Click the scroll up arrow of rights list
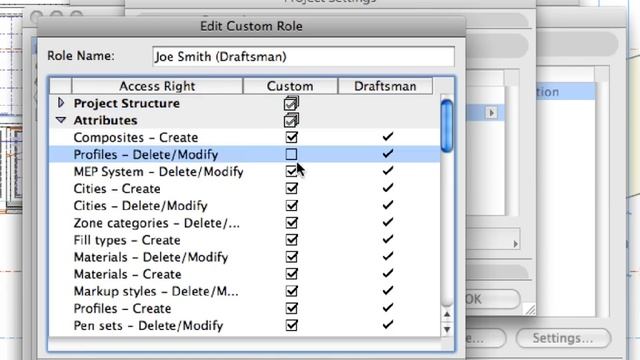This screenshot has height=360, width=640. click(447, 315)
